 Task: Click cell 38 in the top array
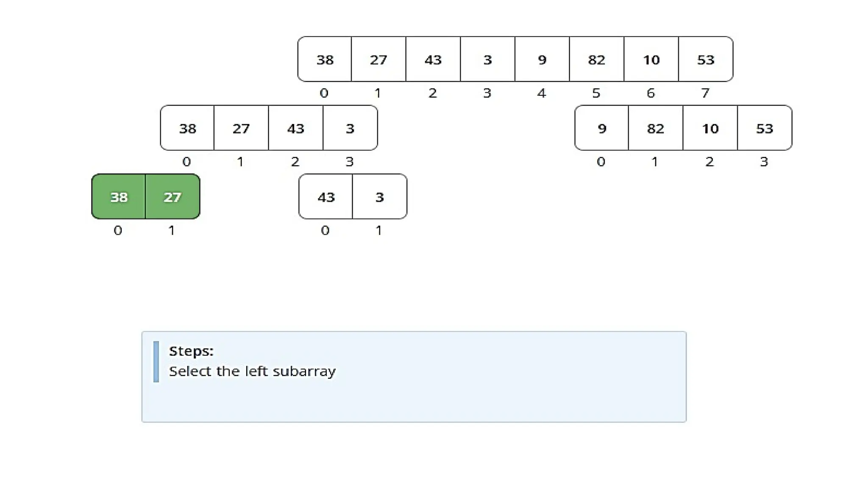pos(325,59)
